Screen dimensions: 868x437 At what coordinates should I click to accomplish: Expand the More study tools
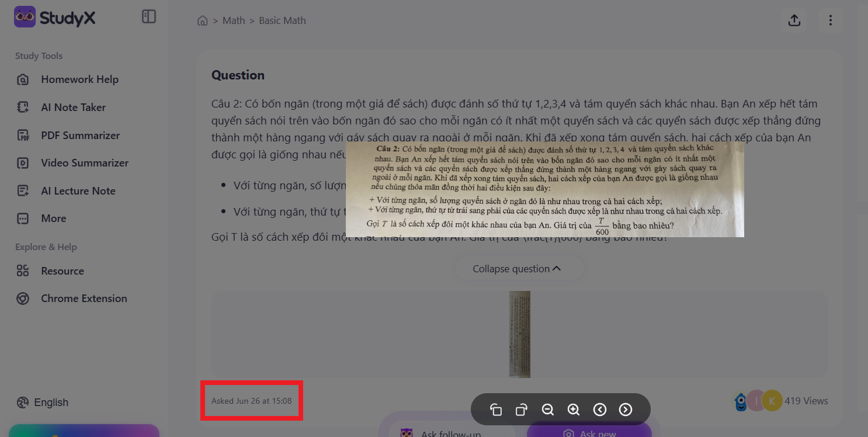click(x=53, y=218)
